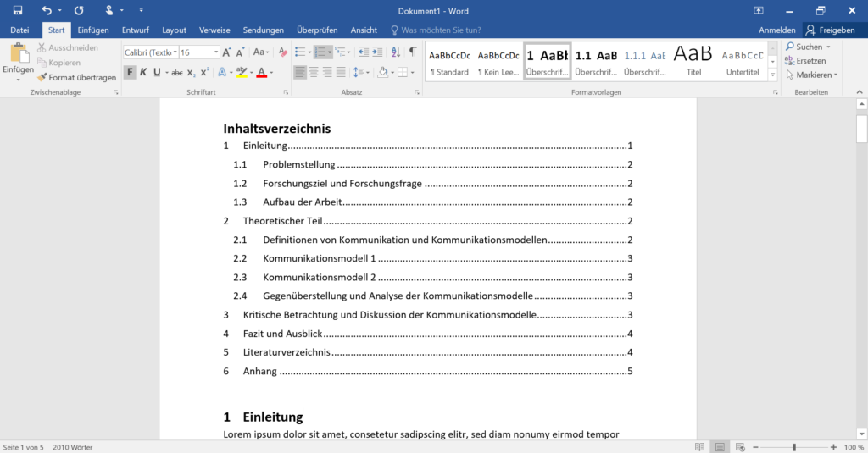Cut selection with Ausschneiden

68,47
